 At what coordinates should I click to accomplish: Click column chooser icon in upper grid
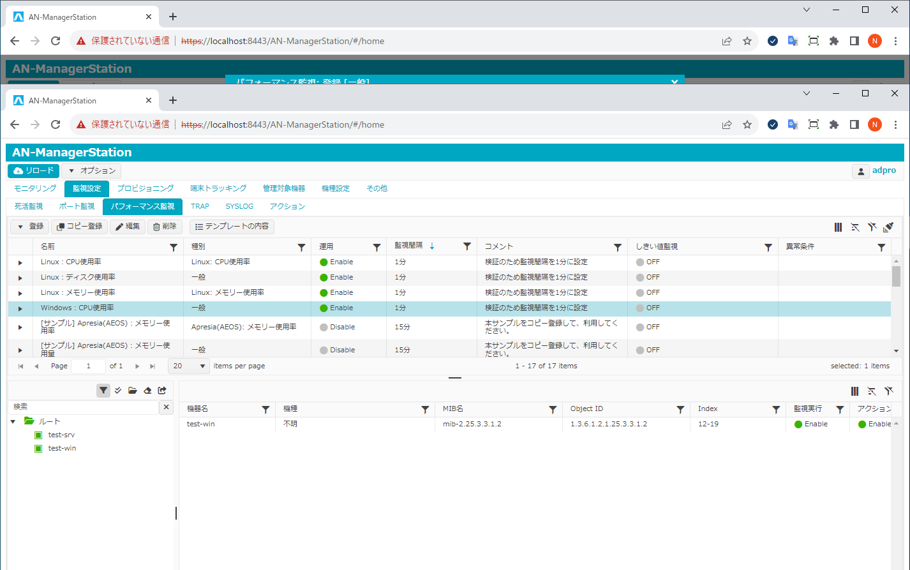(x=838, y=227)
